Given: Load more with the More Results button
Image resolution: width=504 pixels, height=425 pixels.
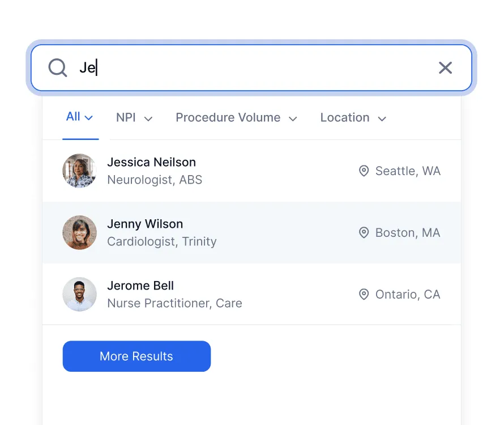Looking at the screenshot, I should coord(136,356).
